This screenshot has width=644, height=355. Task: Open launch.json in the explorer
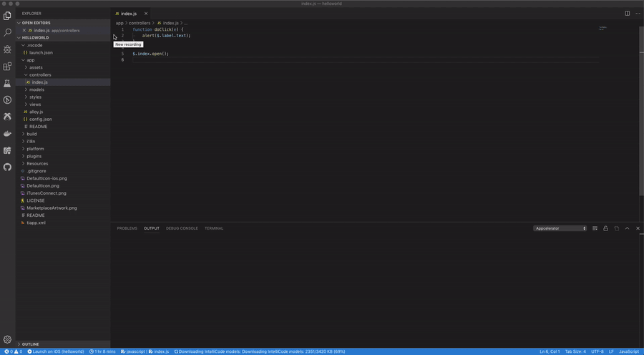[x=63, y=52]
